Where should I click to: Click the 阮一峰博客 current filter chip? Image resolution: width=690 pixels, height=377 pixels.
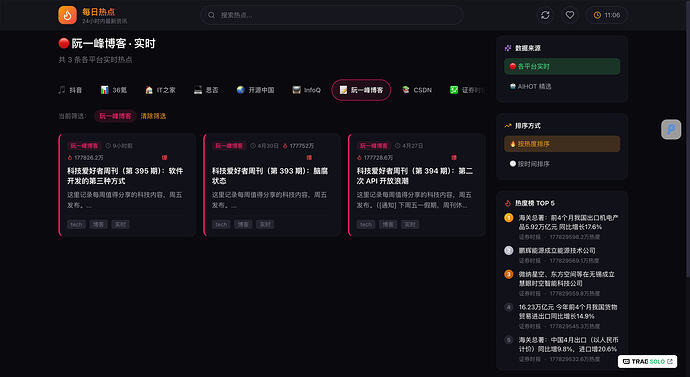(x=115, y=116)
